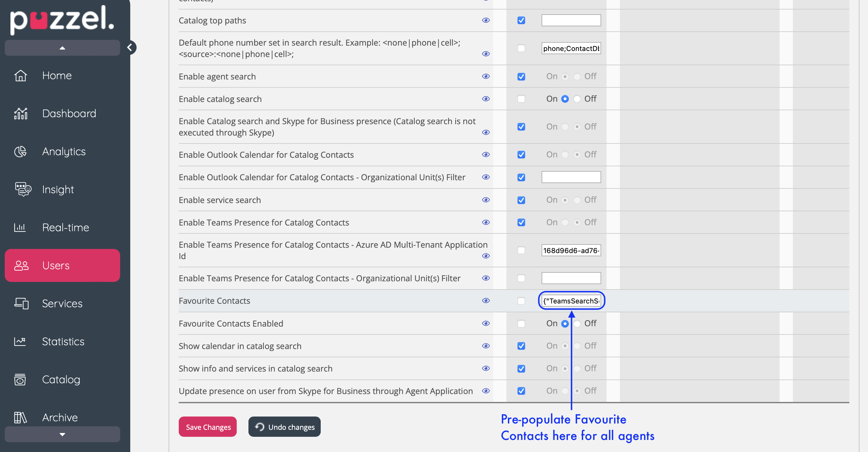Go to the Archive menu item

coord(60,417)
